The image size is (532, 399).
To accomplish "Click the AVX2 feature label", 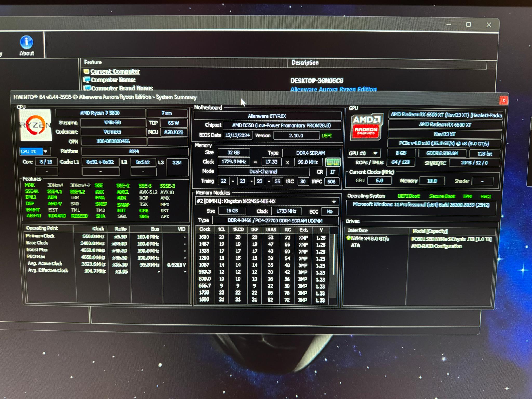I will tap(123, 192).
